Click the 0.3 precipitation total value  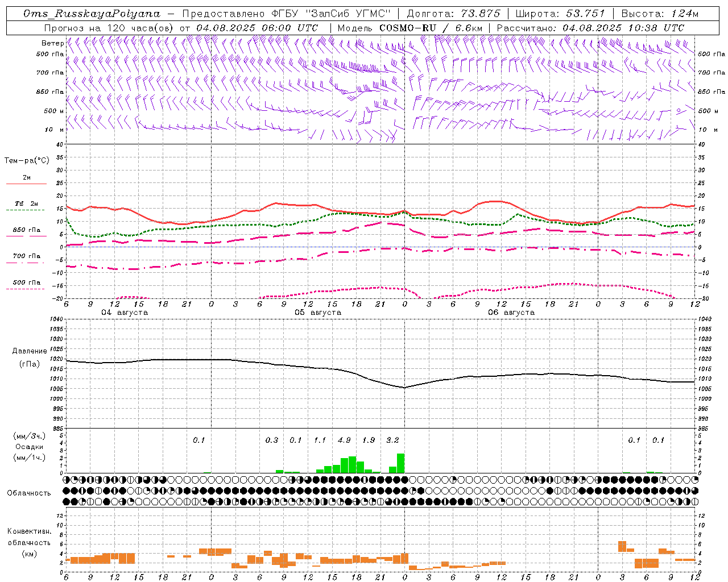point(272,440)
